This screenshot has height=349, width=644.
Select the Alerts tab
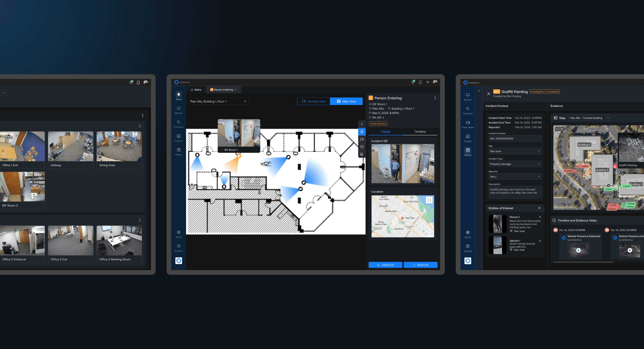[x=196, y=90]
